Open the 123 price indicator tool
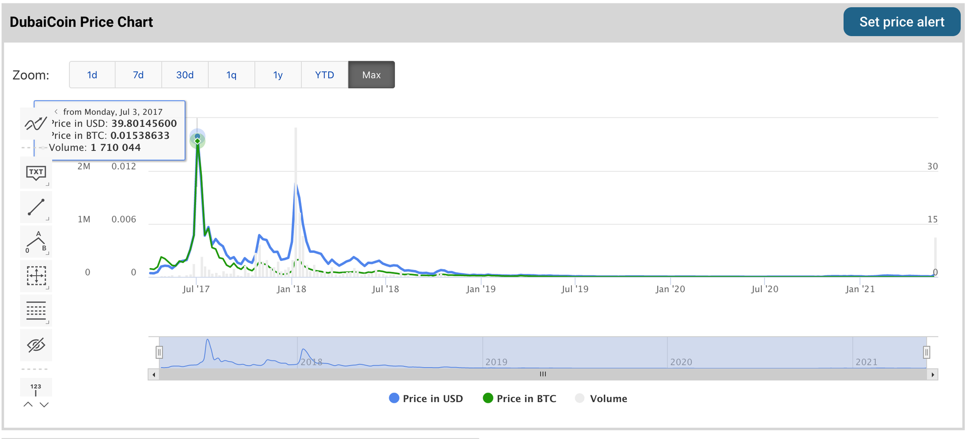The image size is (980, 439). click(x=36, y=388)
